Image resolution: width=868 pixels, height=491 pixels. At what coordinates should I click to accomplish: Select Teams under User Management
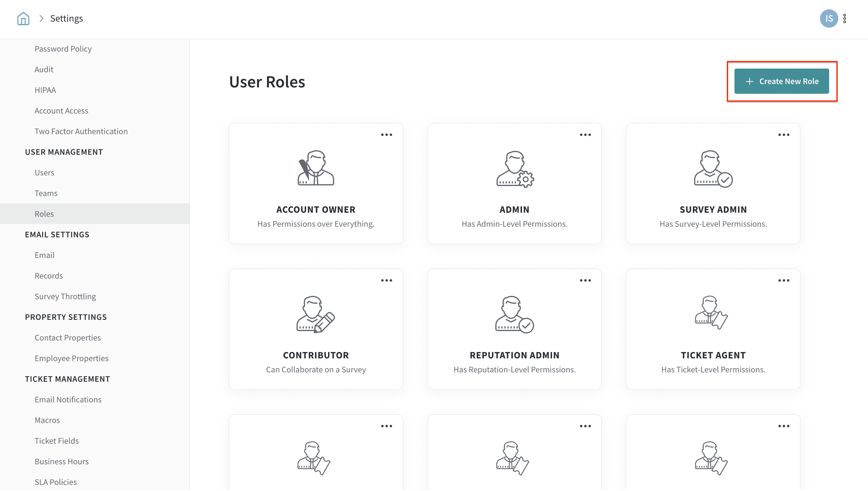pos(46,193)
